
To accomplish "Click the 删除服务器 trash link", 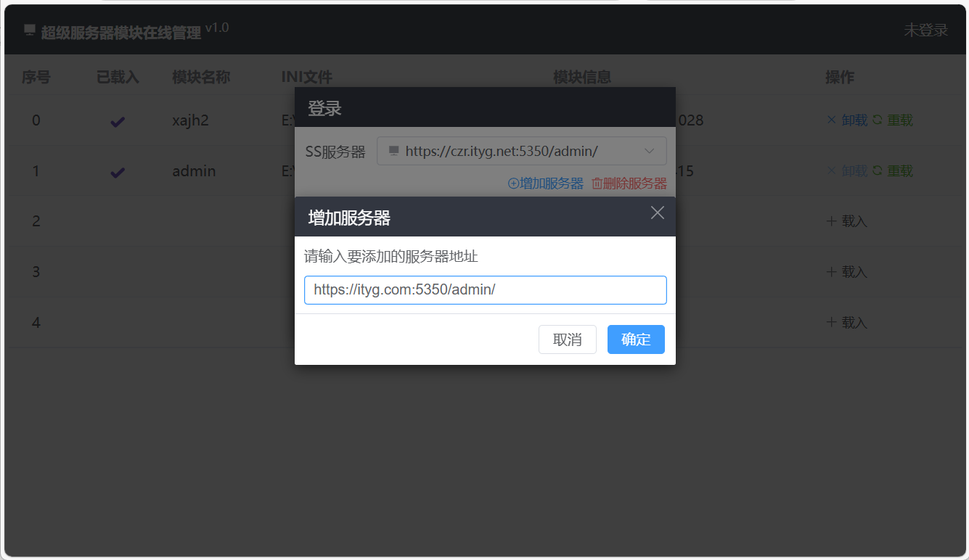I will click(629, 184).
